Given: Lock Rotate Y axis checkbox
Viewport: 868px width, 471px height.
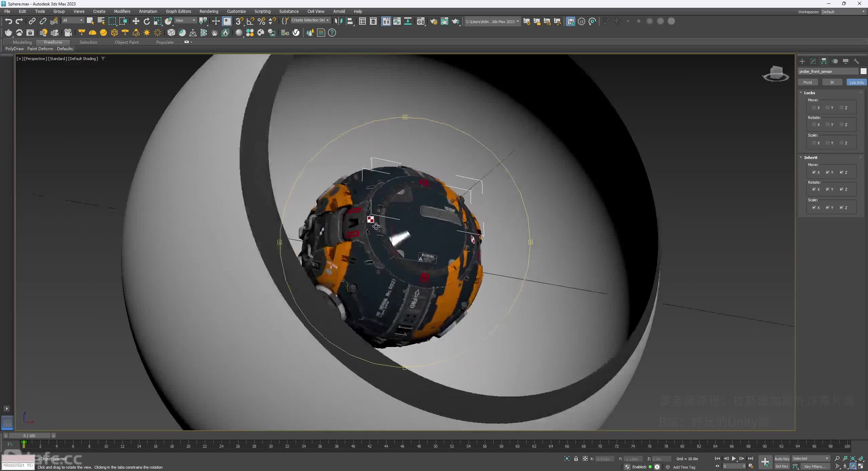Looking at the screenshot, I should [827, 125].
